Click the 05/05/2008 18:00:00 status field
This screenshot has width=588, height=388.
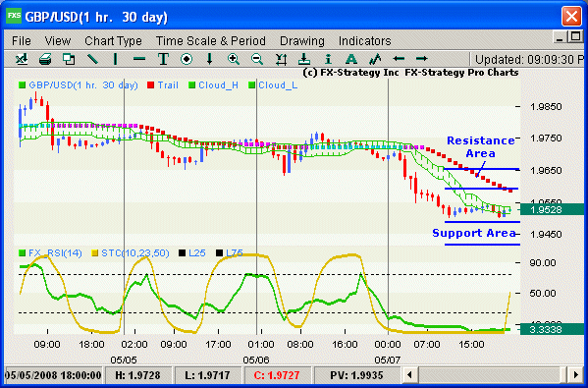pyautogui.click(x=53, y=375)
